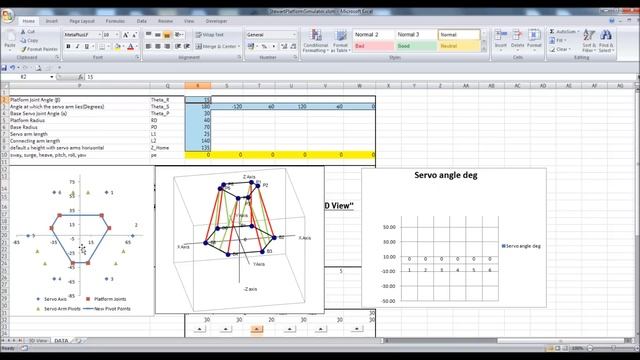Screen dimensions: 640x360
Task: Click the highlighted orange spin button
Action: point(256,329)
